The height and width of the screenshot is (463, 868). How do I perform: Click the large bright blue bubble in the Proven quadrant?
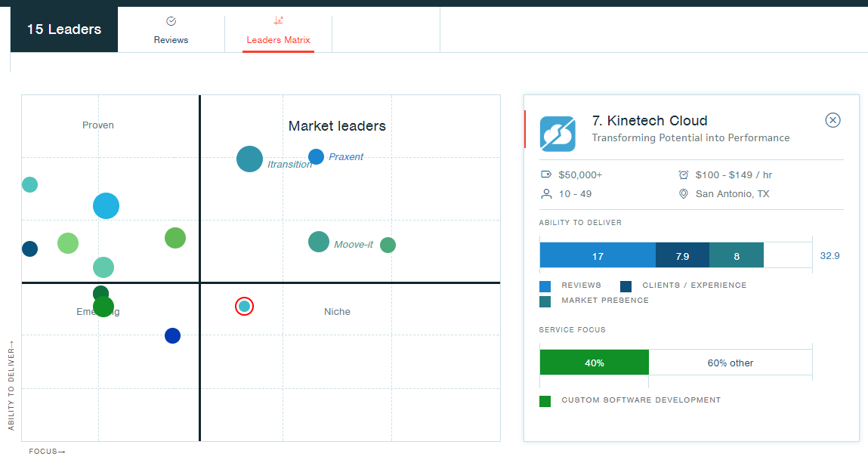[107, 205]
